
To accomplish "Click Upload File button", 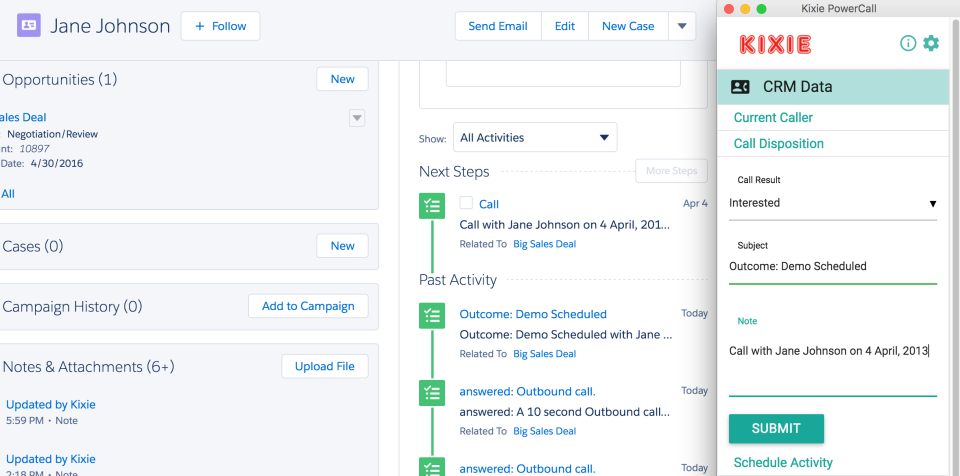I will click(324, 366).
